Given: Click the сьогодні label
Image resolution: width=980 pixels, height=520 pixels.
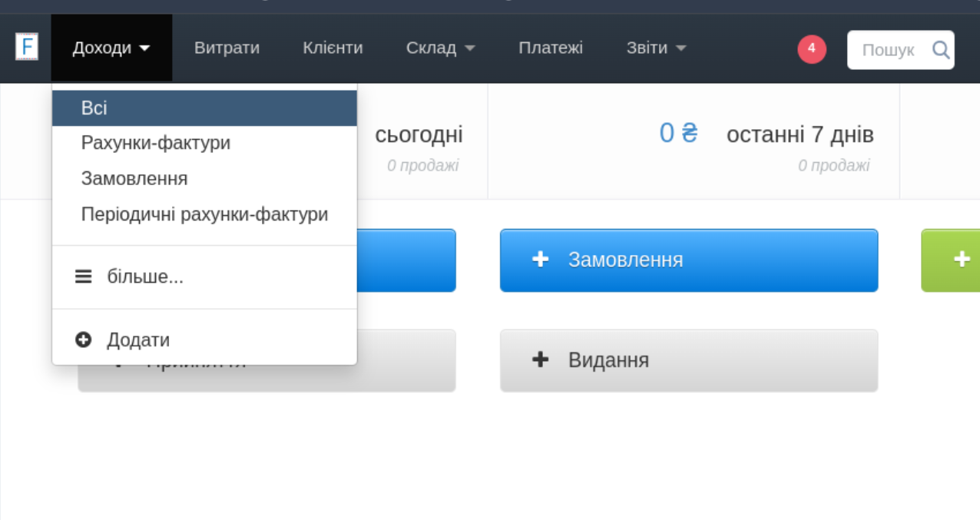Looking at the screenshot, I should (x=419, y=135).
